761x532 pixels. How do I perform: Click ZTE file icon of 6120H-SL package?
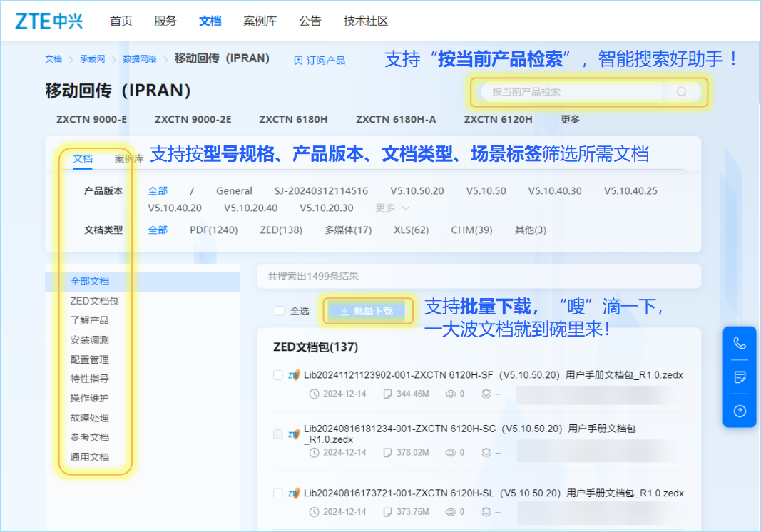pos(294,493)
